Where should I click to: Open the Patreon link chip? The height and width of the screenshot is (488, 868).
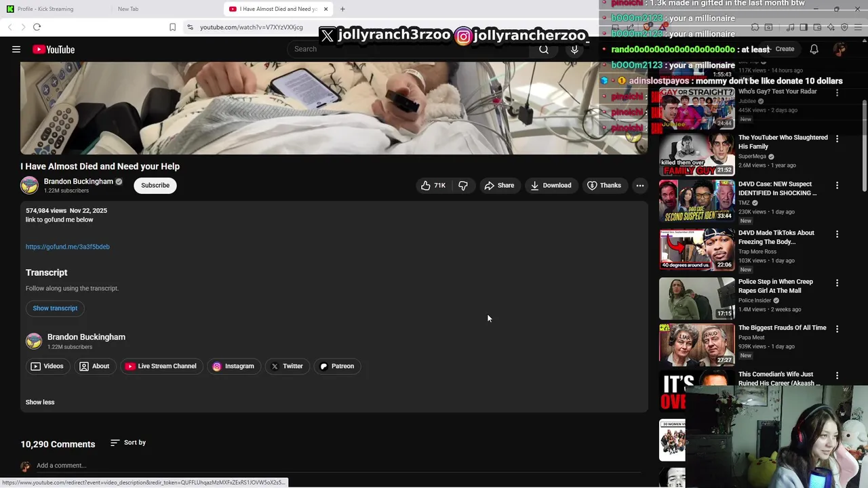click(337, 366)
